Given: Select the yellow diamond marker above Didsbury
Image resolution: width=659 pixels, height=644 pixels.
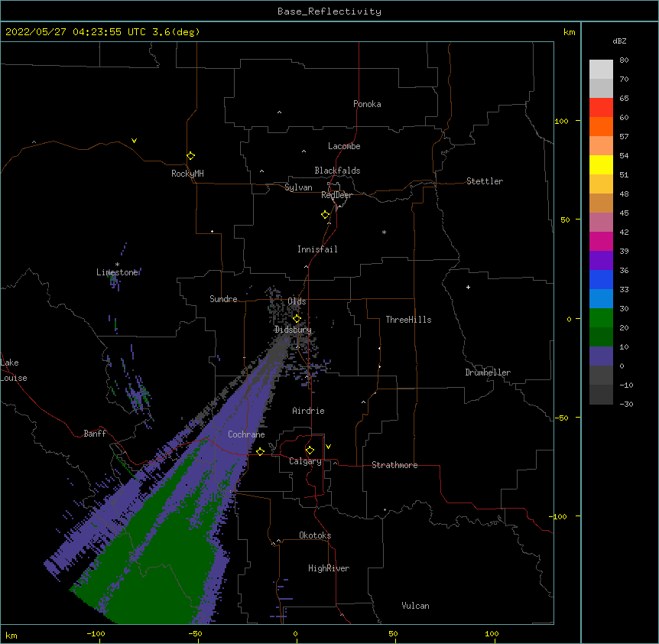Looking at the screenshot, I should [x=297, y=318].
